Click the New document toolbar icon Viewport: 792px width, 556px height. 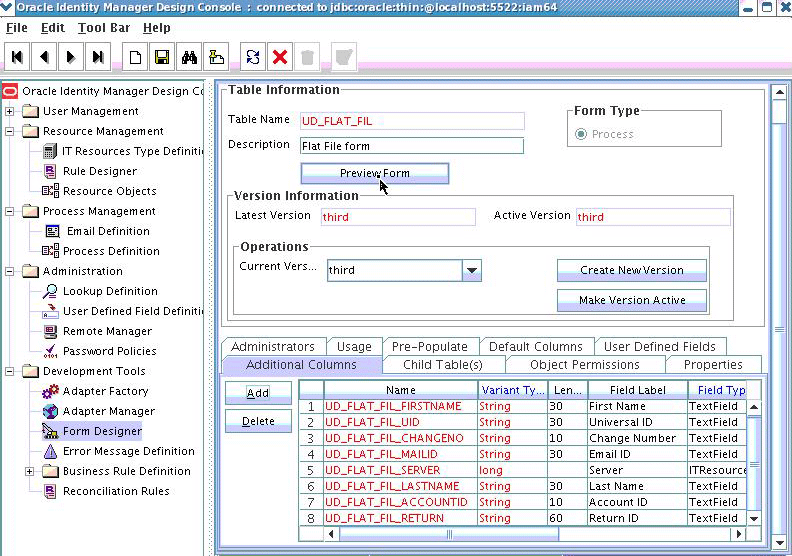point(136,57)
